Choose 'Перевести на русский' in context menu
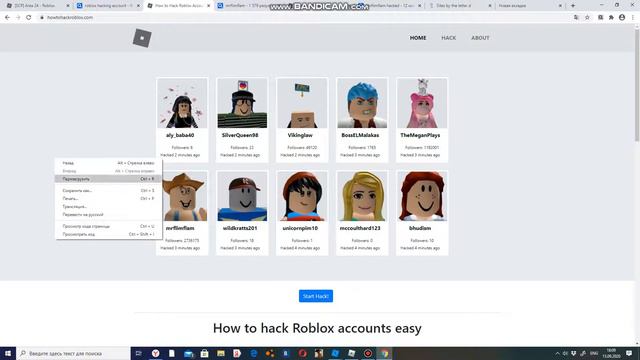This screenshot has height=360, width=640. click(x=108, y=214)
